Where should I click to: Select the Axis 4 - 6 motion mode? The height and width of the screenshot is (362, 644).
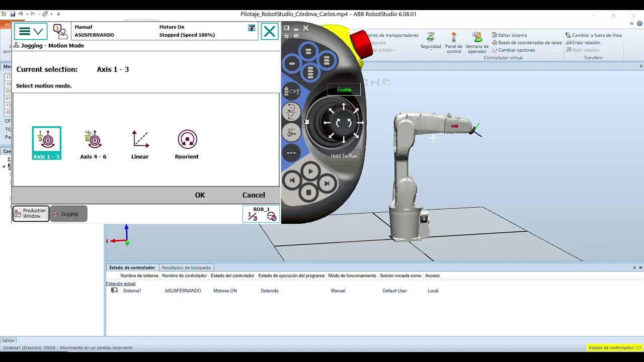[93, 144]
